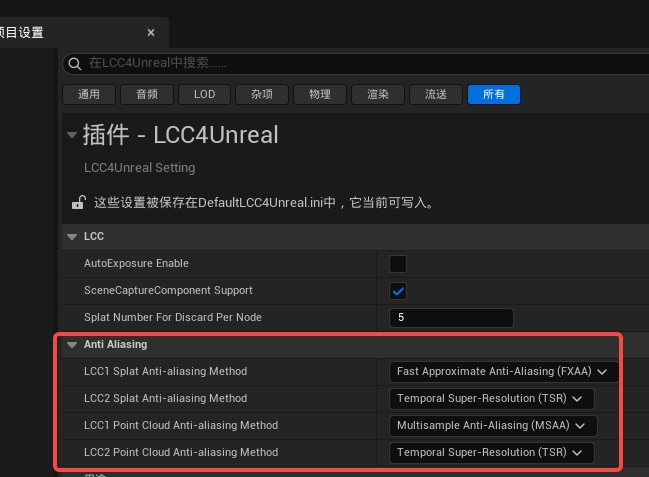The width and height of the screenshot is (649, 477).
Task: Select the 杂项 filter button
Action: tap(262, 94)
